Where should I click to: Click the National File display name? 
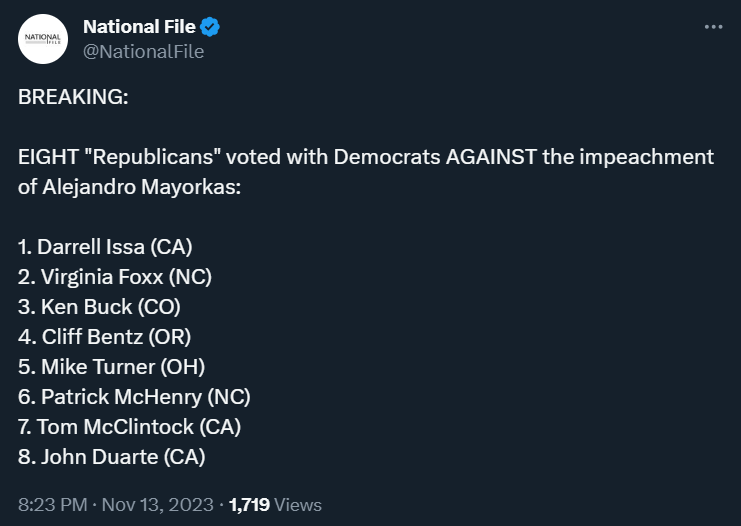coord(139,26)
